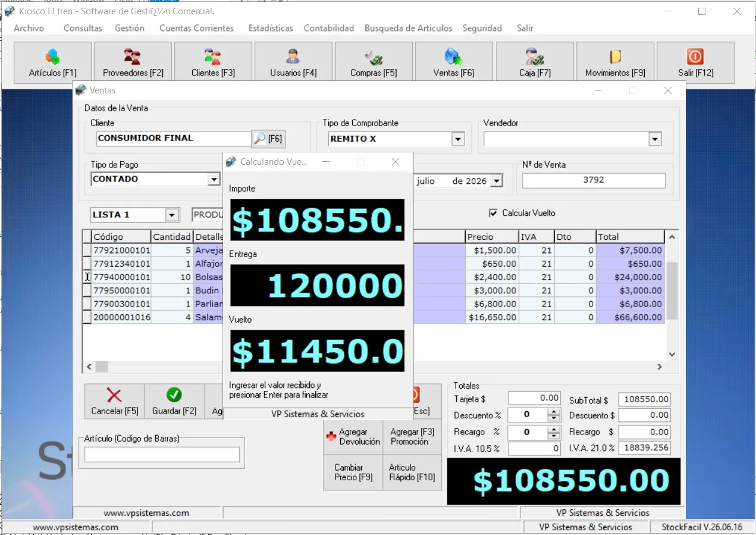The image size is (756, 535).
Task: Expand the Tipo de Comprobante dropdown
Action: coord(457,139)
